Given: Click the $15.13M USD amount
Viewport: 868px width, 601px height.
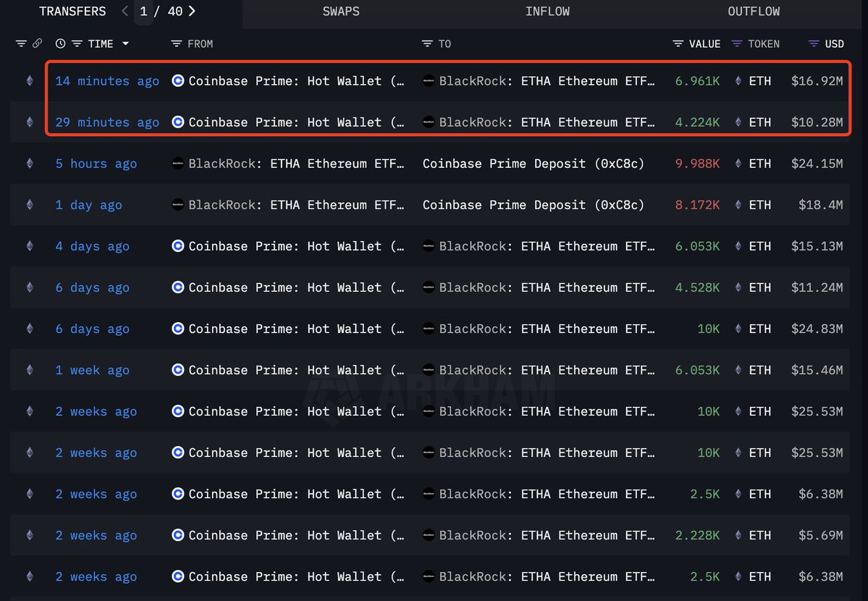Looking at the screenshot, I should 817,246.
